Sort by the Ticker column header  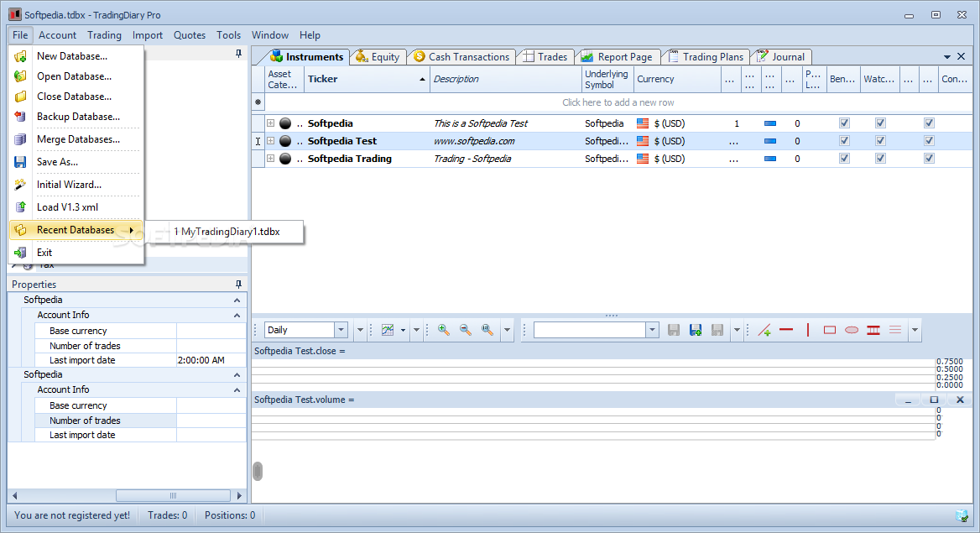367,79
